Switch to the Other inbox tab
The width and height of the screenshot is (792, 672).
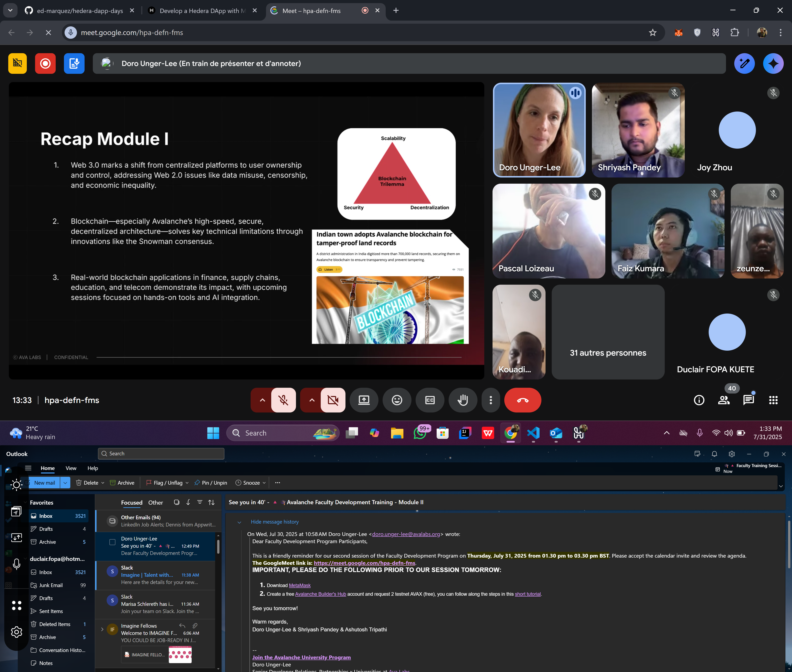tap(156, 503)
